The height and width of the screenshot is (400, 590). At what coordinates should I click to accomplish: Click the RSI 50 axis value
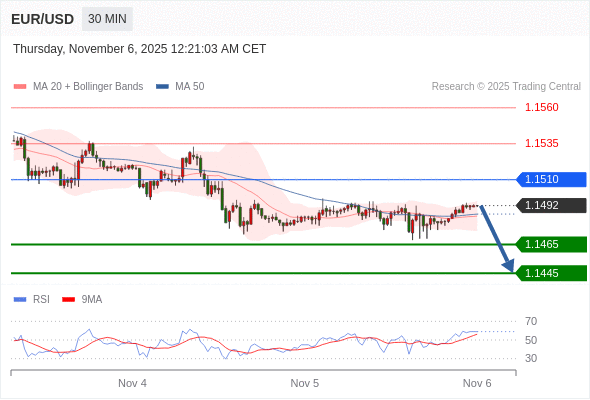pos(531,340)
